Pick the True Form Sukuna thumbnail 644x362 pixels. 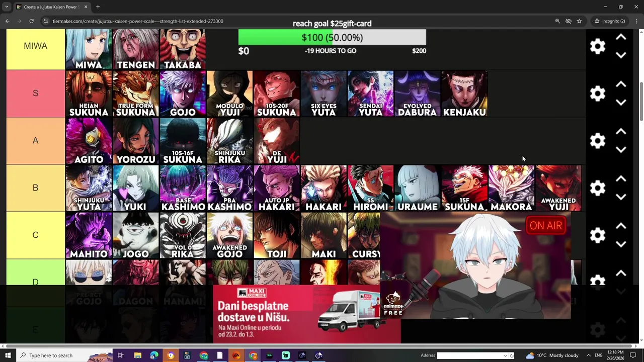click(x=136, y=94)
